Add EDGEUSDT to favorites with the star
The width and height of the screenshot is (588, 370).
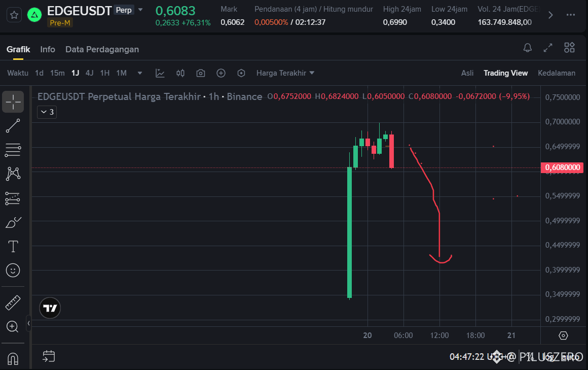coord(14,15)
